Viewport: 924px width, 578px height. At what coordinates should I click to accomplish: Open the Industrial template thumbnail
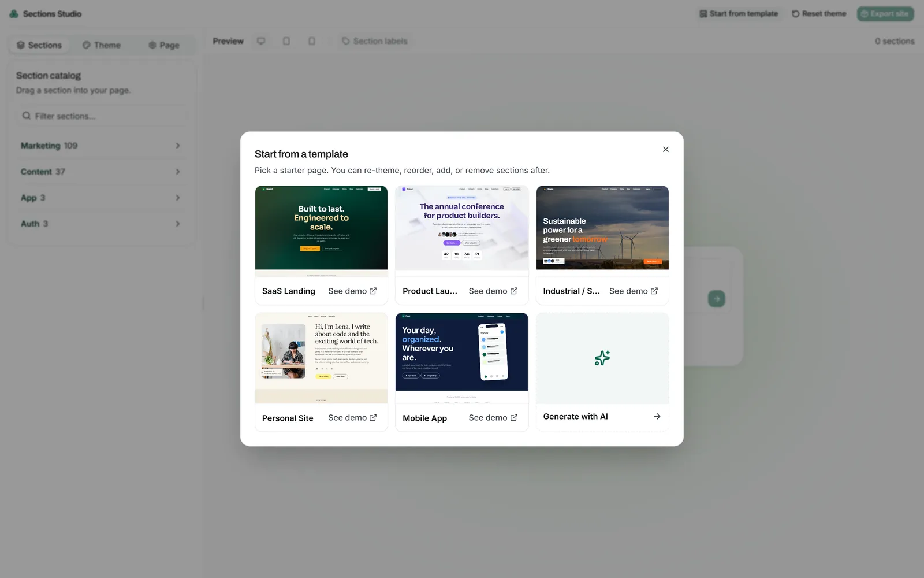coord(602,231)
